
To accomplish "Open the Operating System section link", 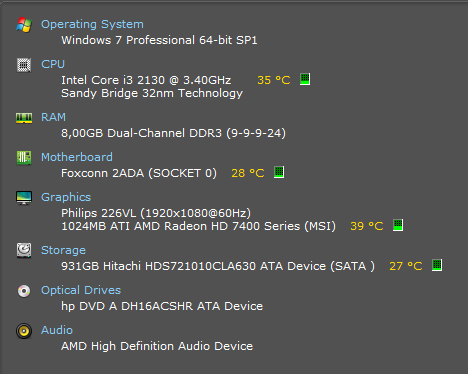I will 92,24.
